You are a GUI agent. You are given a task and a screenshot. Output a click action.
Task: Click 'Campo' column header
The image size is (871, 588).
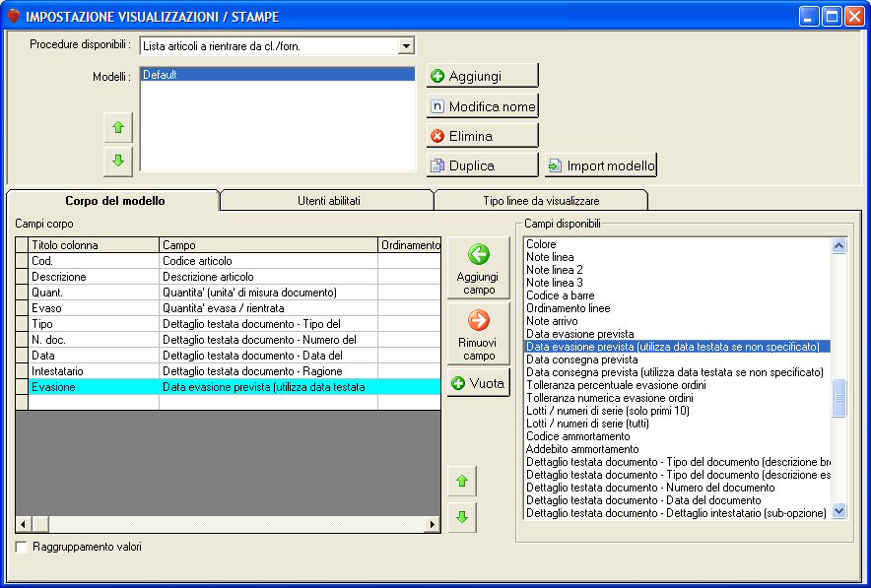click(x=268, y=245)
